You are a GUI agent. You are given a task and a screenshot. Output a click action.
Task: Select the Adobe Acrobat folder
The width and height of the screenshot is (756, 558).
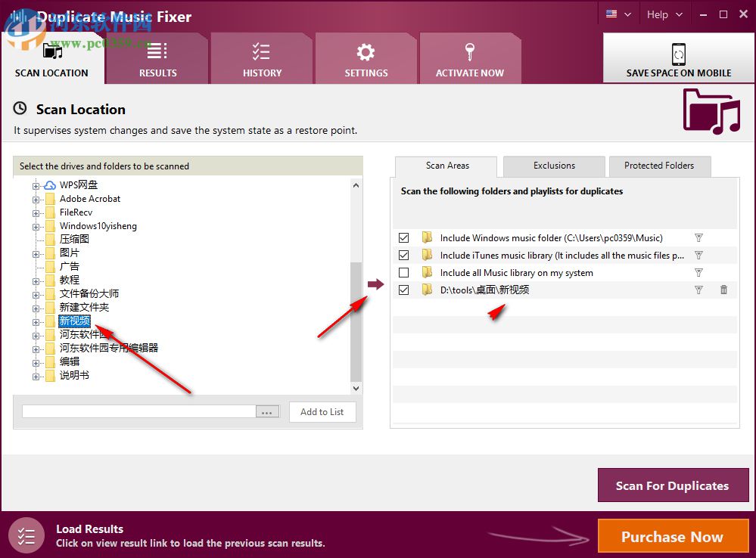[90, 199]
